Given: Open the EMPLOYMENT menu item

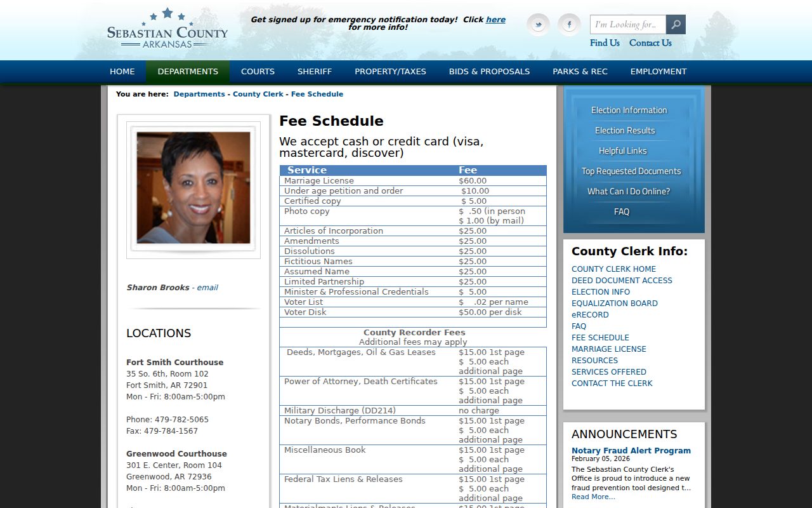Looking at the screenshot, I should [x=658, y=72].
